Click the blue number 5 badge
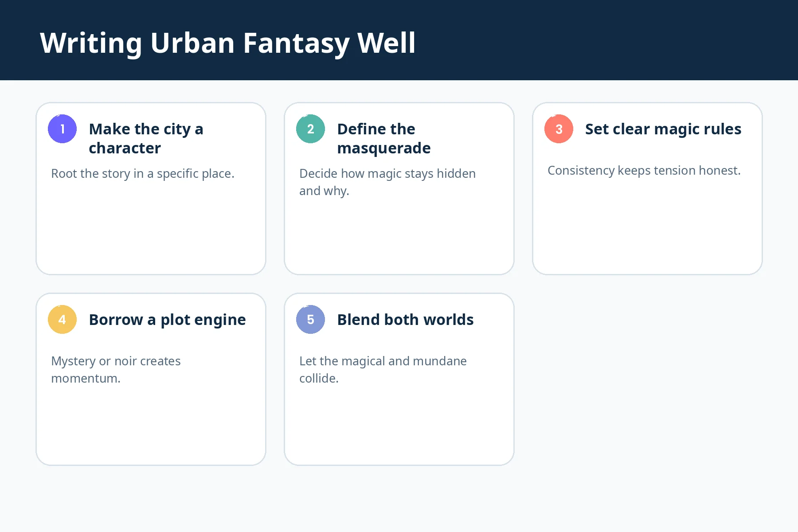Image resolution: width=798 pixels, height=532 pixels. coord(310,319)
